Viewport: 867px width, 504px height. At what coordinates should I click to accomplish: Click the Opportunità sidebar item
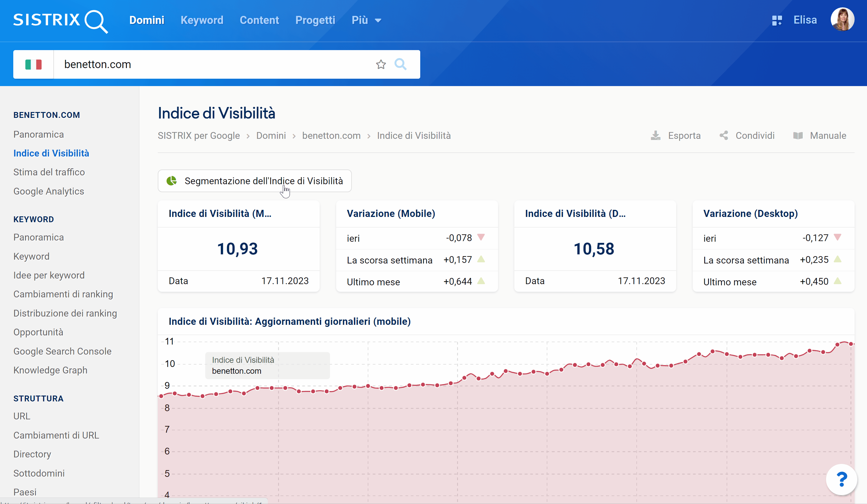tap(39, 332)
